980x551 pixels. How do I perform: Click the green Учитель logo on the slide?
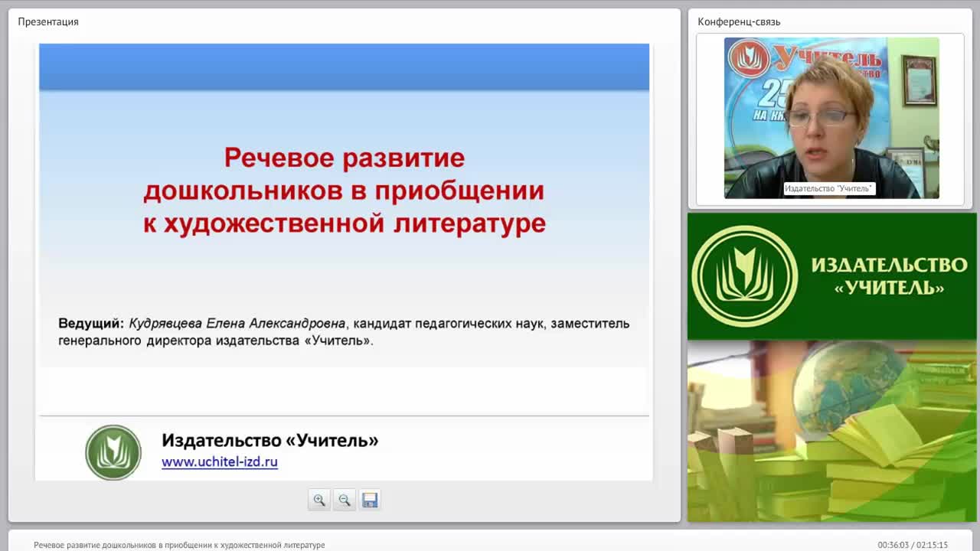coord(113,452)
